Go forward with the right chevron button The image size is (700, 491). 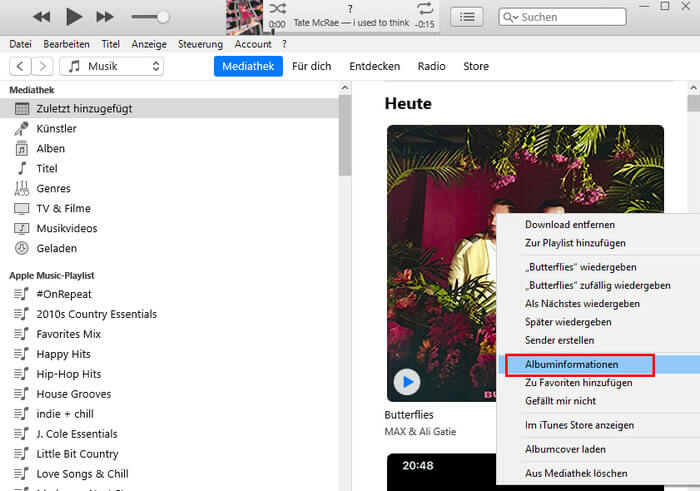pyautogui.click(x=42, y=67)
